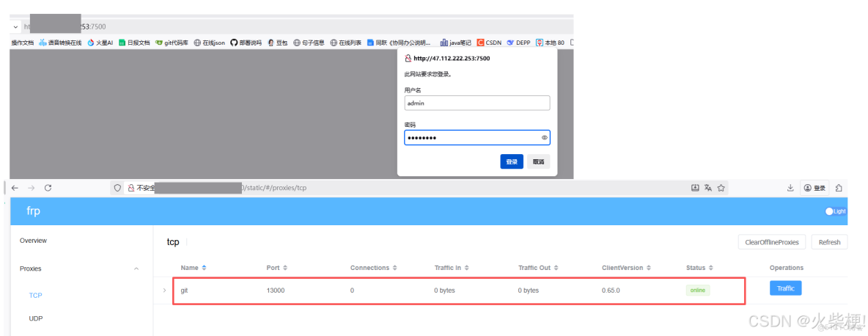Select the UDP proxies menu item

pos(36,319)
